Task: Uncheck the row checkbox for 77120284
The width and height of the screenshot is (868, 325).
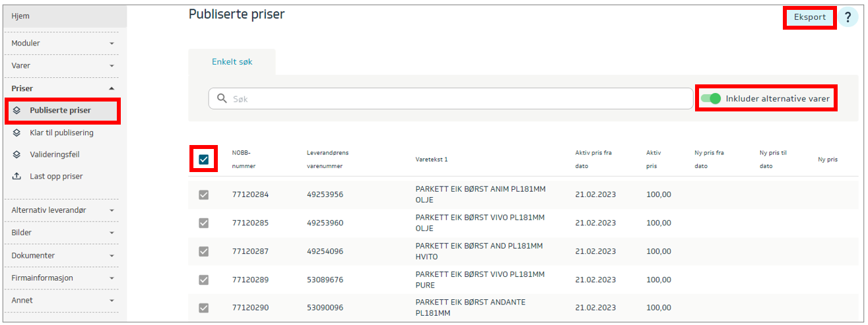Action: pos(203,194)
